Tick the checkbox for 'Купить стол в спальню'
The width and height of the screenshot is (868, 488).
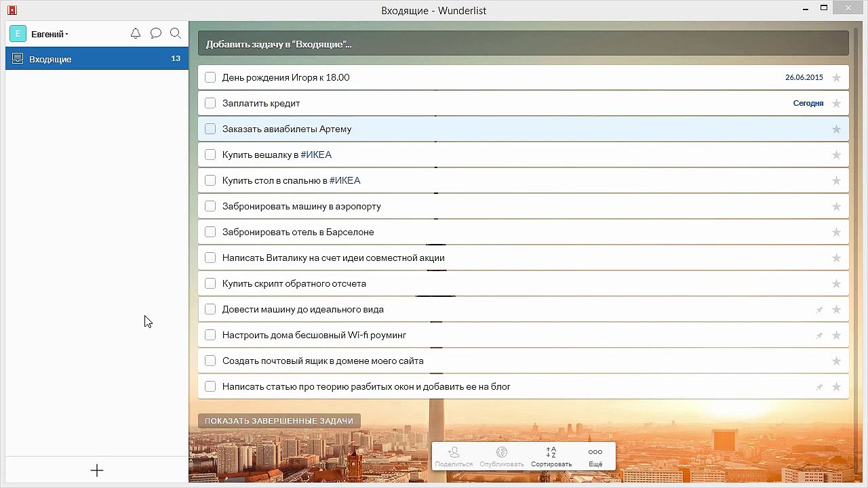210,180
